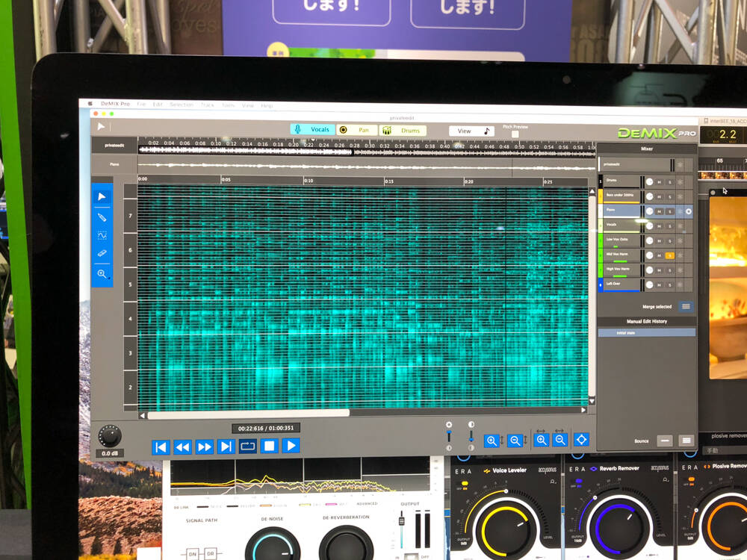Select Initial state in edit history
This screenshot has height=560, width=747.
(x=646, y=332)
